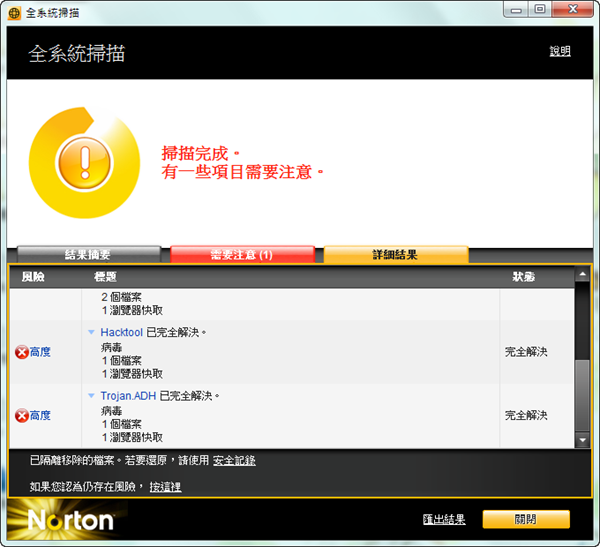Click the 關閉 button

(526, 519)
